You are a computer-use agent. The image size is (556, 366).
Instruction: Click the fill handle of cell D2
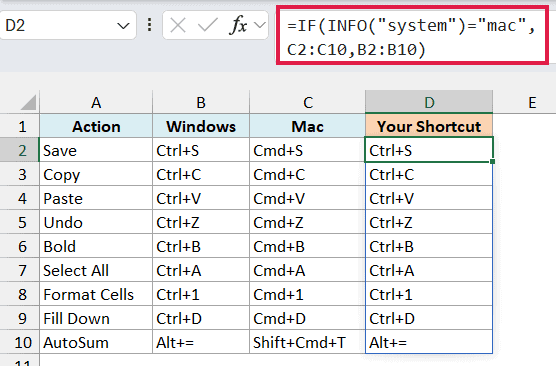pyautogui.click(x=493, y=162)
